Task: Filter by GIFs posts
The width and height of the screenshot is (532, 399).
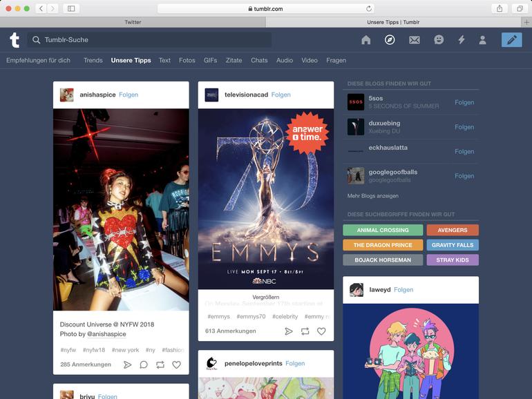Action: pyautogui.click(x=210, y=60)
